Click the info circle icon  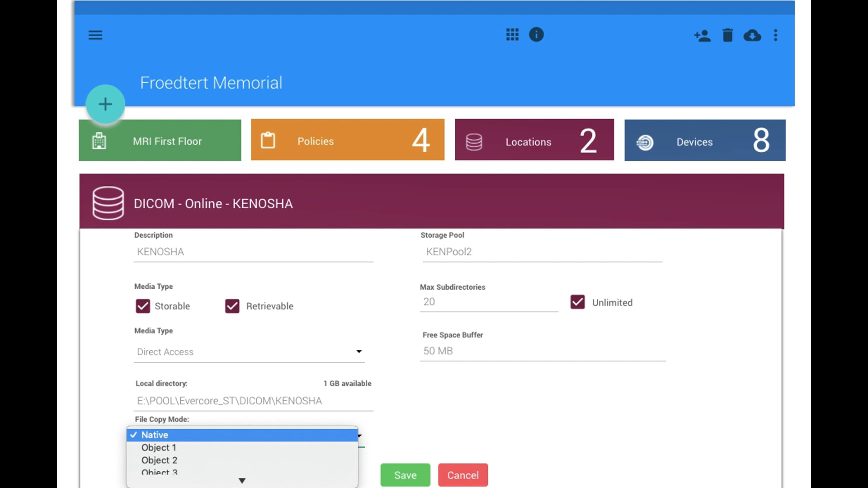536,35
